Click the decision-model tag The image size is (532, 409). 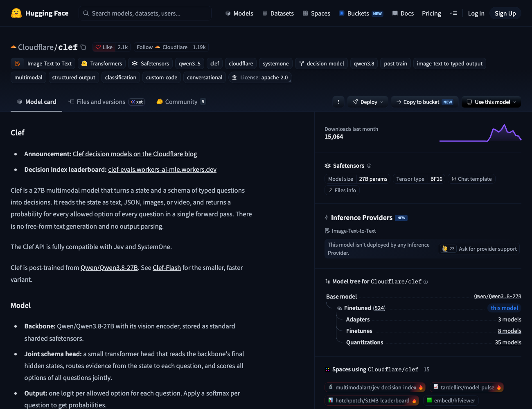321,63
